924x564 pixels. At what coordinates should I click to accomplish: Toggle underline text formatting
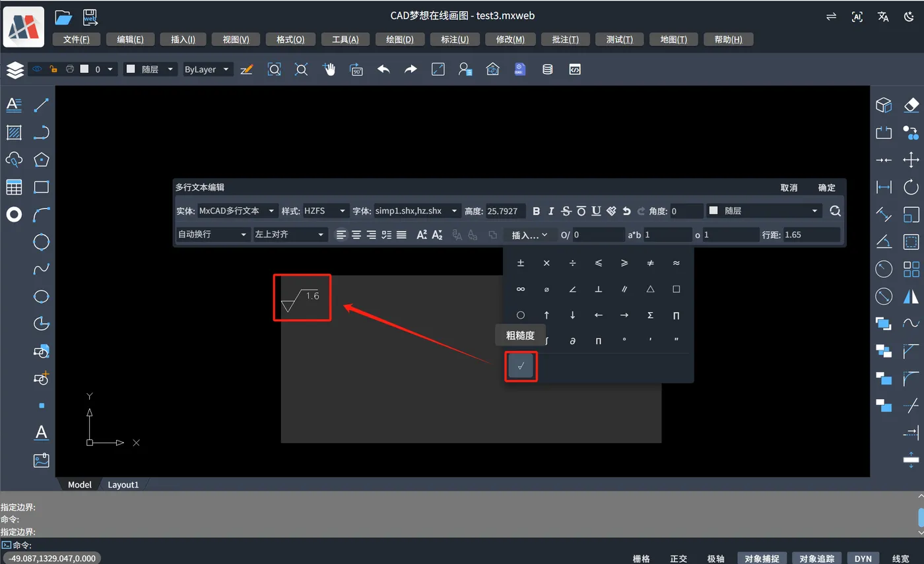tap(596, 211)
